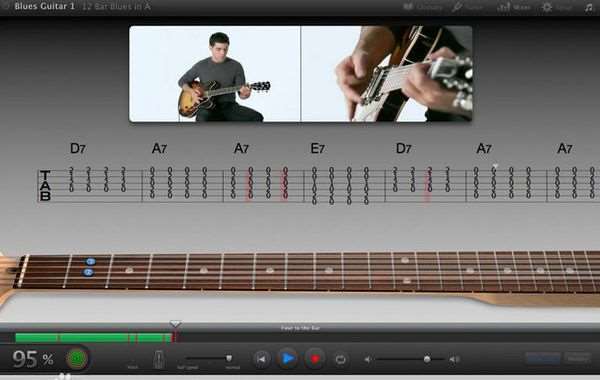
Task: Click the speed slider handle
Action: pyautogui.click(x=229, y=358)
